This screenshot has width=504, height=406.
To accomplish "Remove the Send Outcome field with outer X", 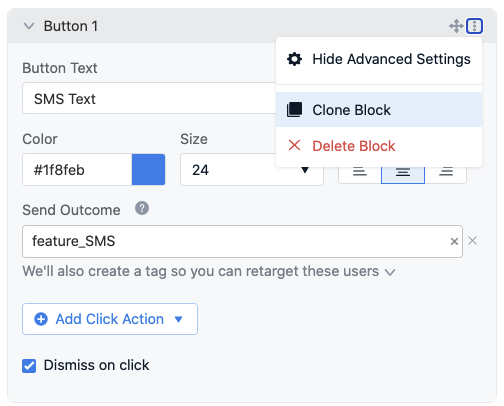I will click(472, 241).
